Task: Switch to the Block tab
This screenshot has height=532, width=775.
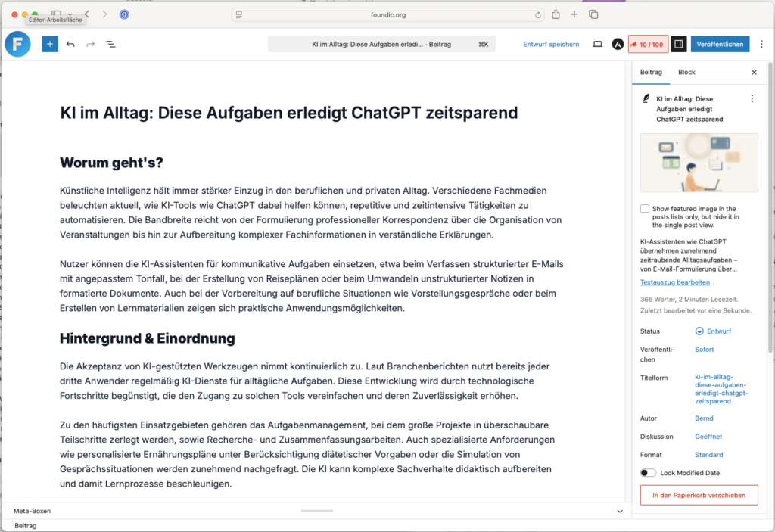Action: pyautogui.click(x=686, y=73)
